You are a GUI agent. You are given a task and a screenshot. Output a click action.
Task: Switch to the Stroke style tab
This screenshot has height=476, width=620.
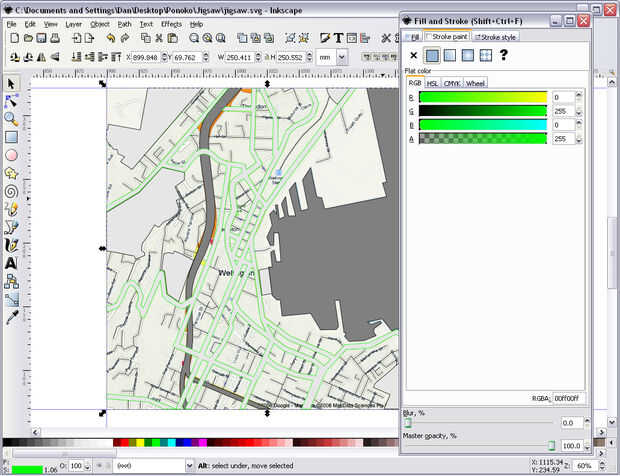[x=494, y=36]
